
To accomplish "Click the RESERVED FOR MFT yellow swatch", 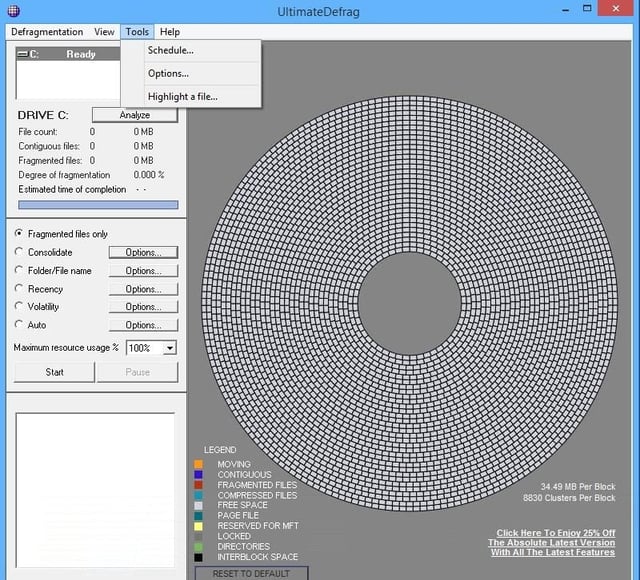I will (x=198, y=526).
